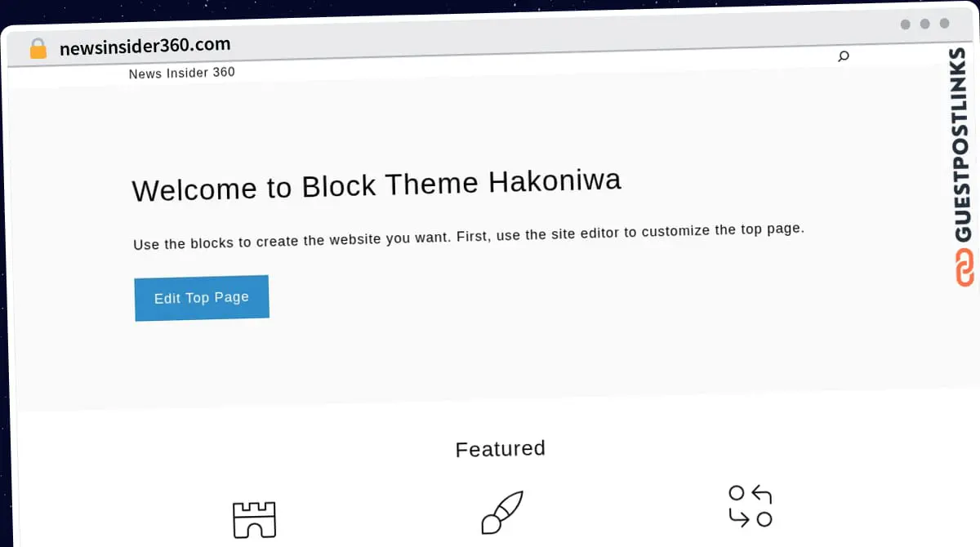980x547 pixels.
Task: Click the GUESTPOSTLINKS vertical brand text
Action: tap(964, 145)
